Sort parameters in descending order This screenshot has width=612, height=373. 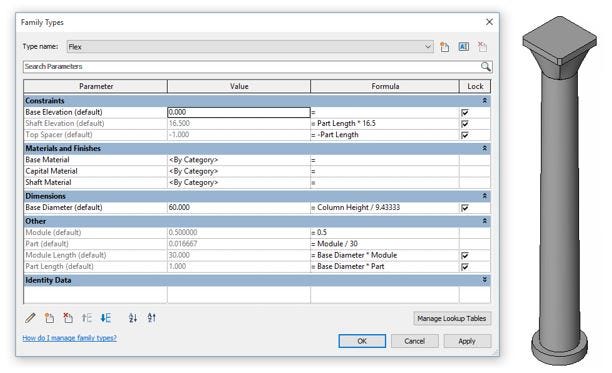[151, 318]
